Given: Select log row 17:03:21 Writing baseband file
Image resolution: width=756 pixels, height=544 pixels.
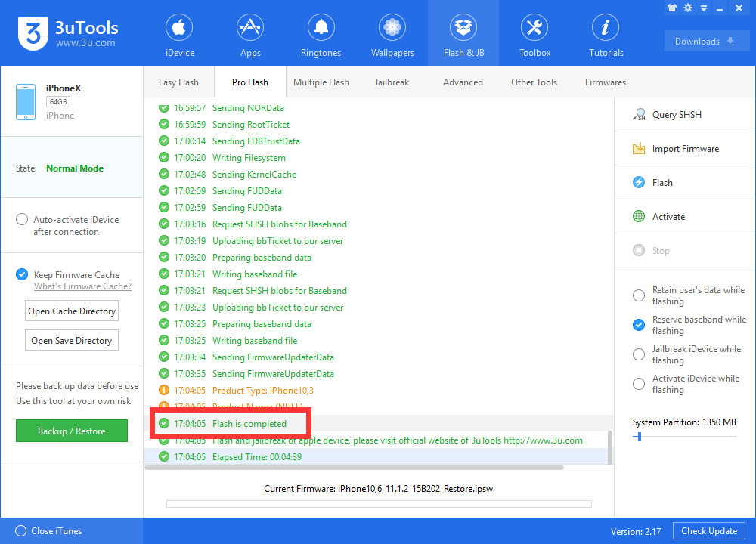Looking at the screenshot, I should pyautogui.click(x=379, y=274).
